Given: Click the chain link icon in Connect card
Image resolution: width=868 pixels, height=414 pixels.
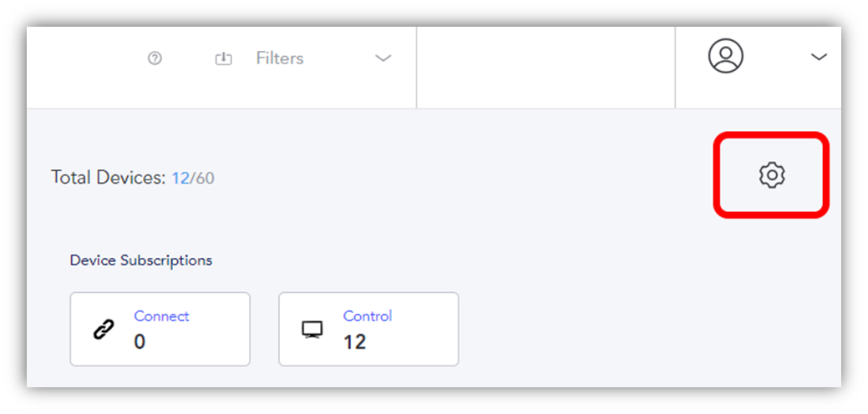Looking at the screenshot, I should pyautogui.click(x=103, y=330).
